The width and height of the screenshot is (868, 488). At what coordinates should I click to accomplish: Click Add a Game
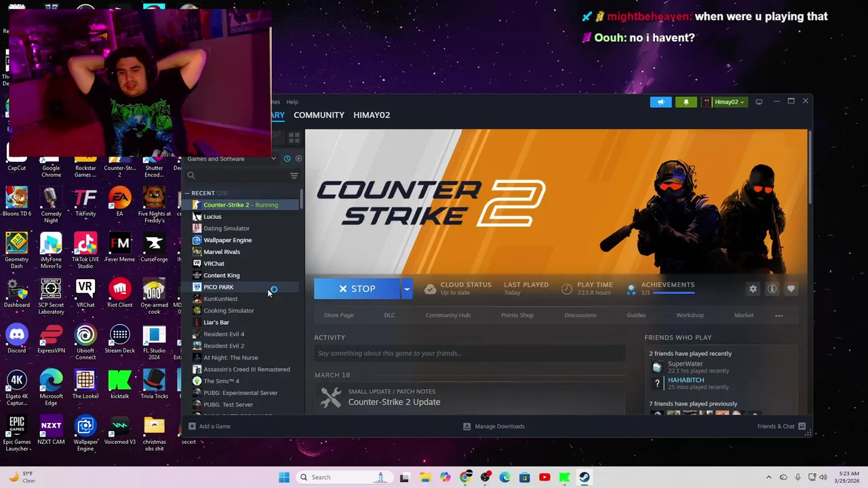click(209, 426)
